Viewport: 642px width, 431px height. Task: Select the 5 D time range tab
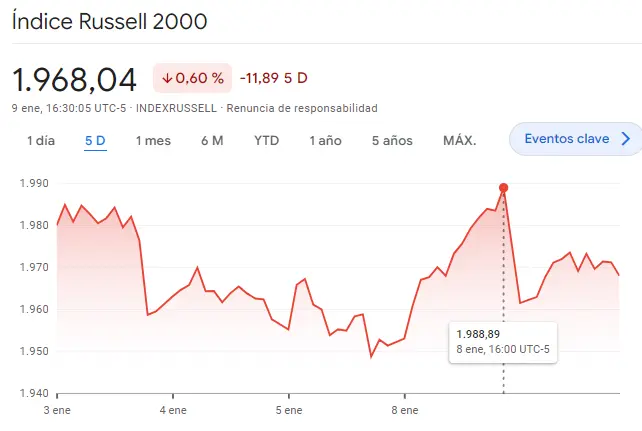pos(95,140)
